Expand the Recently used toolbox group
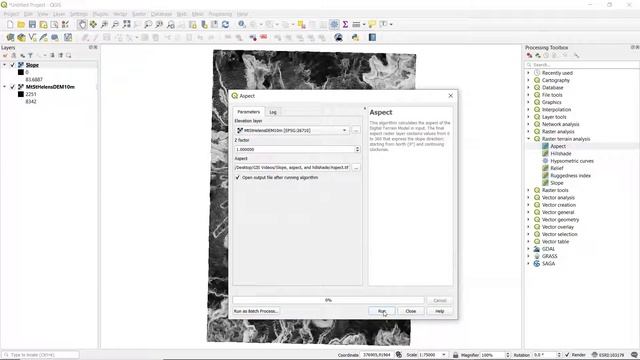The image size is (640, 360). [x=529, y=73]
